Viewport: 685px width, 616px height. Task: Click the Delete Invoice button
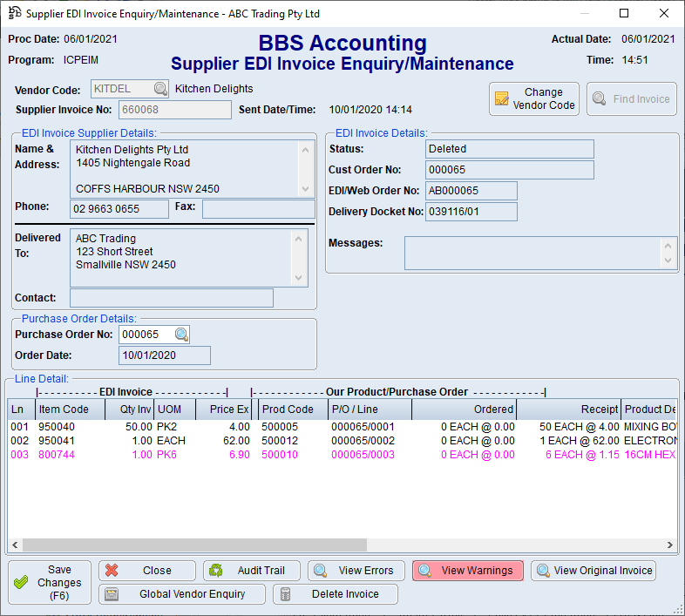click(336, 594)
